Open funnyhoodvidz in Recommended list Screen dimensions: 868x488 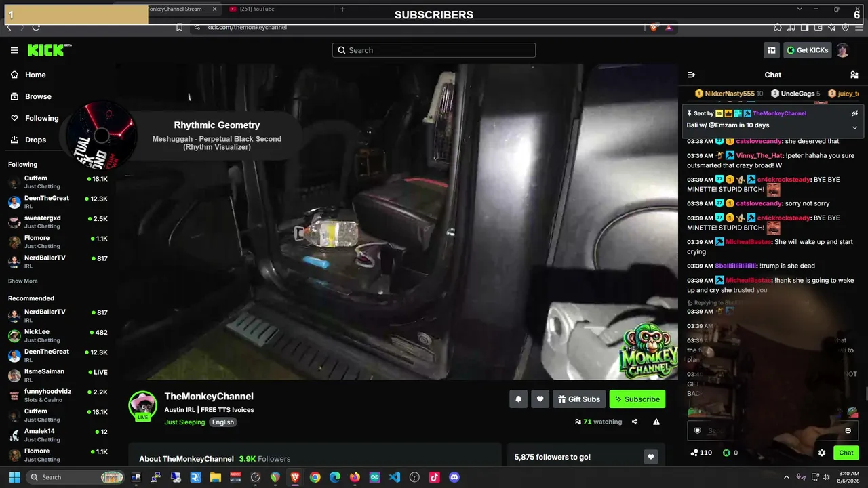[58, 395]
